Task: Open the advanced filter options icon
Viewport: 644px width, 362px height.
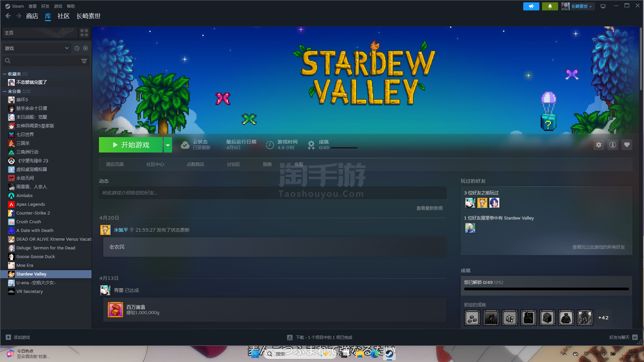Action: click(x=84, y=61)
